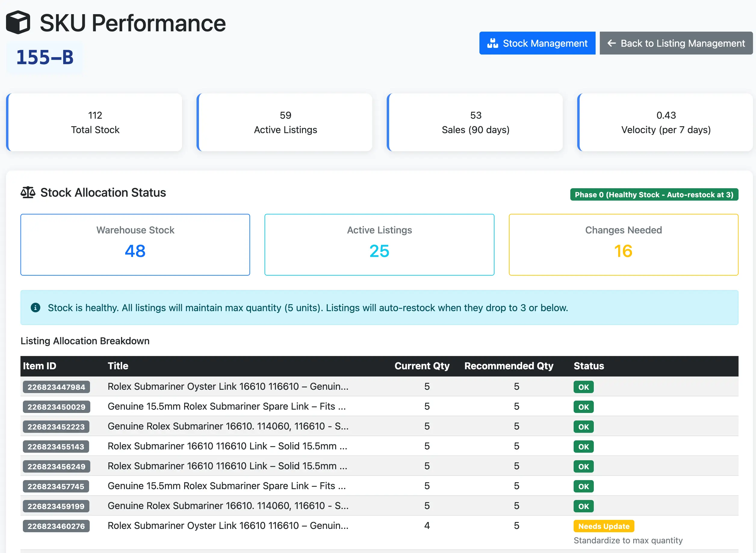This screenshot has width=756, height=553.
Task: Click the back arrow icon on Listing Management button
Action: click(612, 43)
